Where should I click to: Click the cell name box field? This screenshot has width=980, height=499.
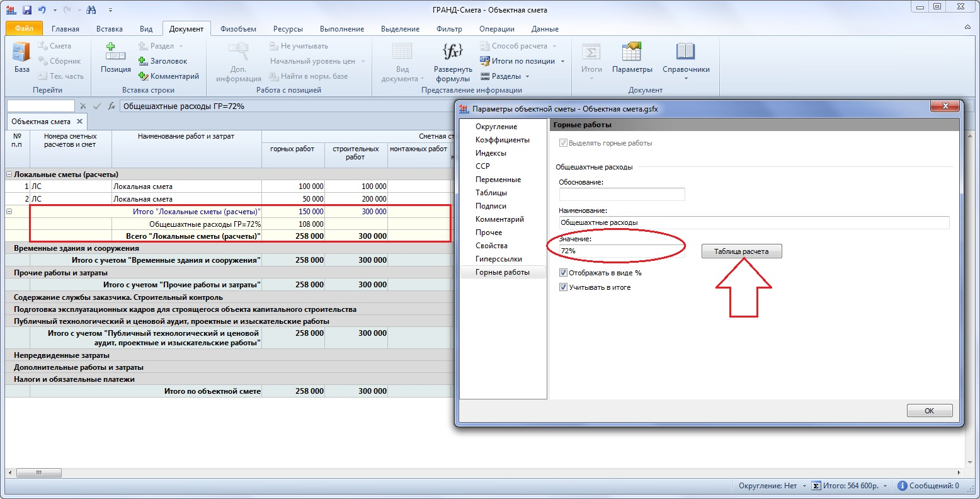(40, 106)
